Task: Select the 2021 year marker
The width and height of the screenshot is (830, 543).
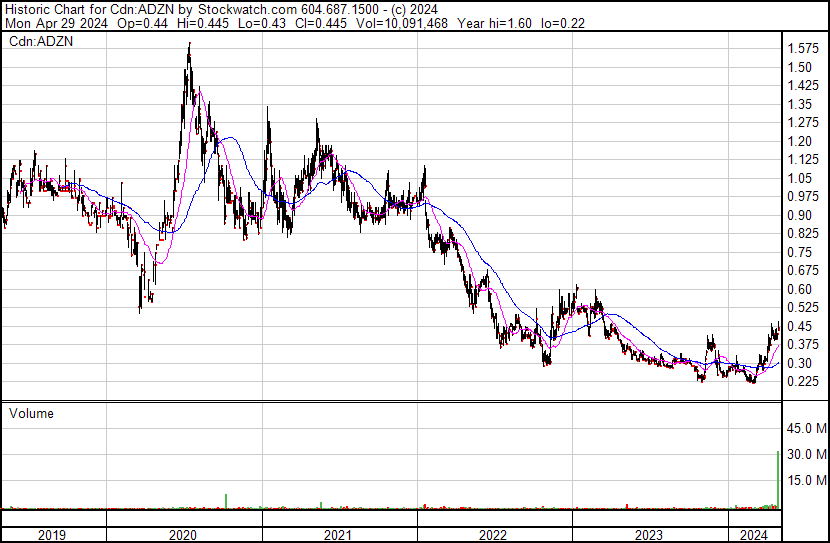Action: pyautogui.click(x=340, y=535)
